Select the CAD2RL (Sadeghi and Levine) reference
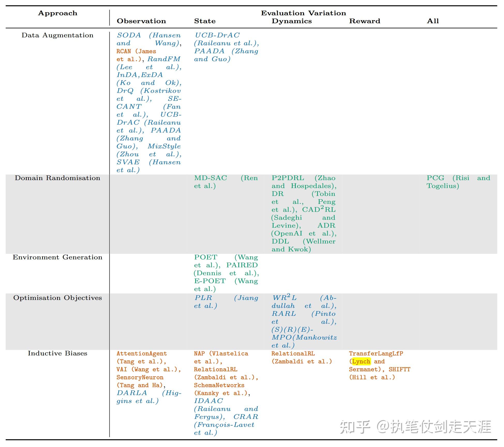The image size is (504, 447). point(318,210)
